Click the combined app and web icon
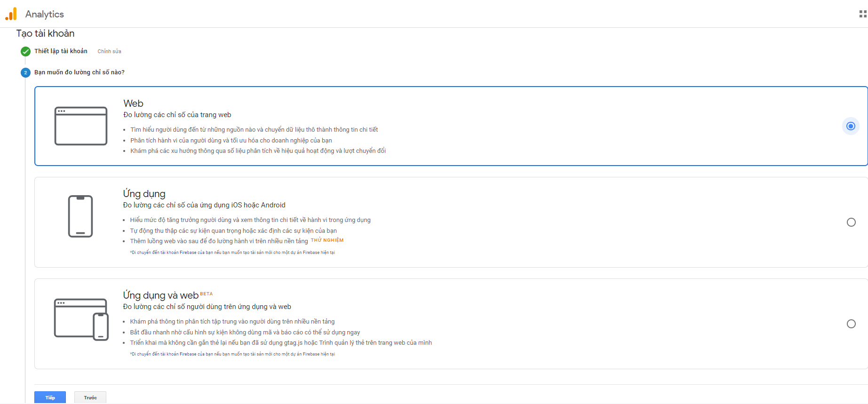 point(81,319)
